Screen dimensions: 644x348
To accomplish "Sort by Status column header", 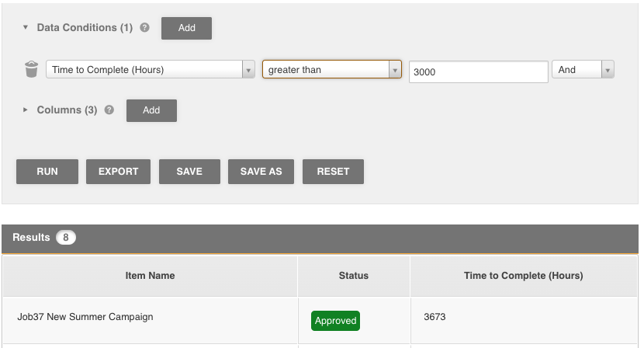I will tap(354, 276).
